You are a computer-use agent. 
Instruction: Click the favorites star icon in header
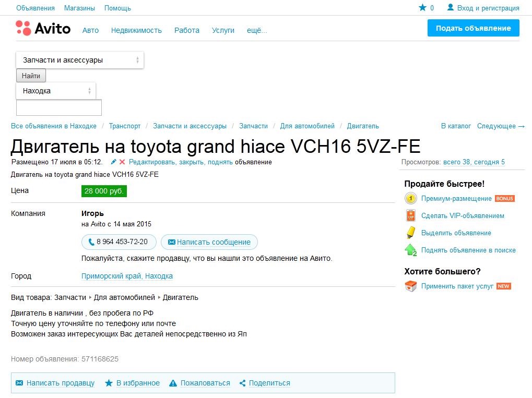[x=422, y=7]
